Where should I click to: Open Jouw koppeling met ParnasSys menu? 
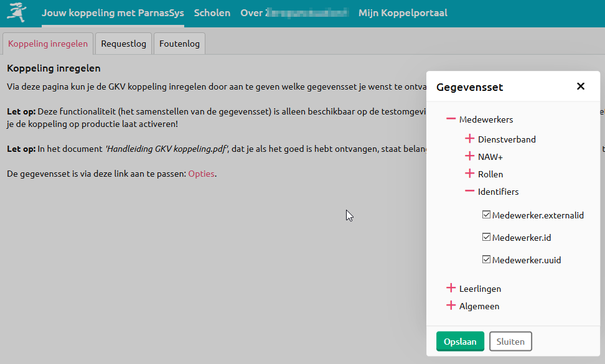pyautogui.click(x=113, y=13)
